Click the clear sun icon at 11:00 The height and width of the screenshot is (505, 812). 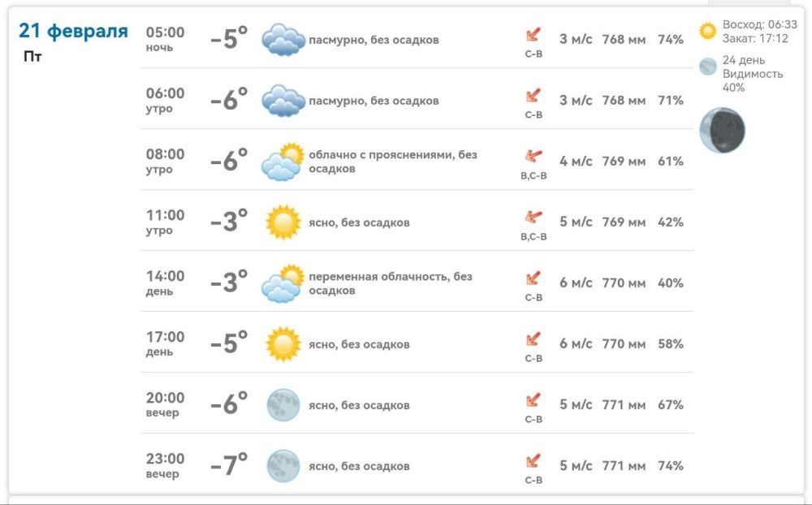pyautogui.click(x=283, y=222)
